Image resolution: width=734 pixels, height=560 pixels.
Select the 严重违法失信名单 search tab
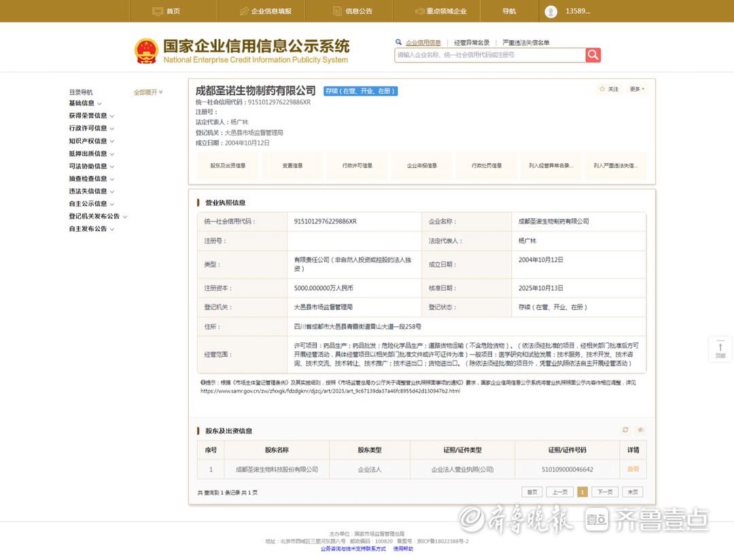point(525,43)
